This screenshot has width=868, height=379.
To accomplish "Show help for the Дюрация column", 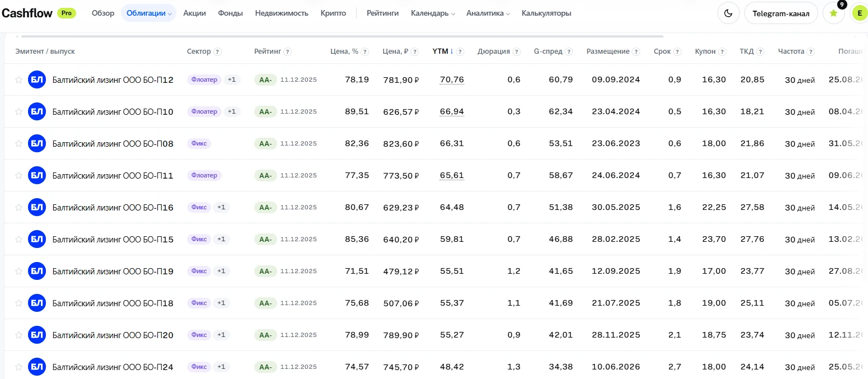I will (516, 52).
